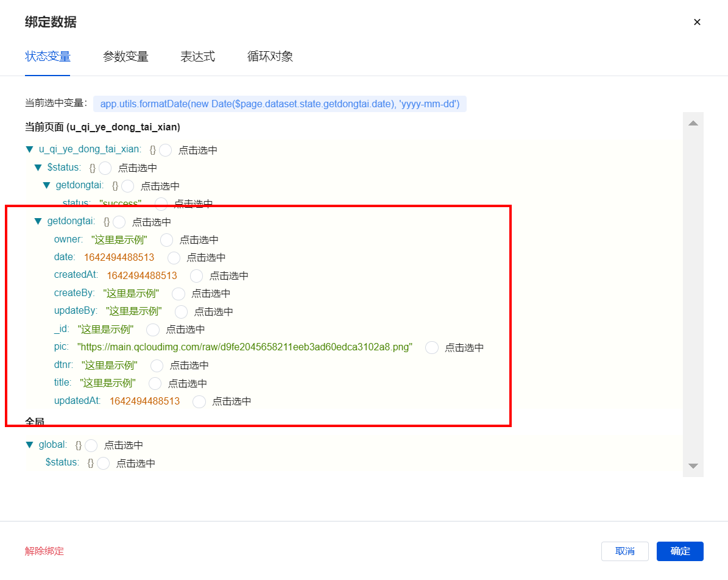Select the _id field radio button
Image resolution: width=728 pixels, height=580 pixels.
(x=153, y=330)
